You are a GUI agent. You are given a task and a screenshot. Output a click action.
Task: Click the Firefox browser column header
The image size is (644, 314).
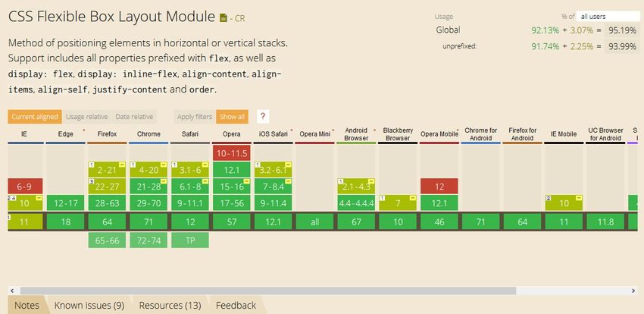[x=107, y=134]
